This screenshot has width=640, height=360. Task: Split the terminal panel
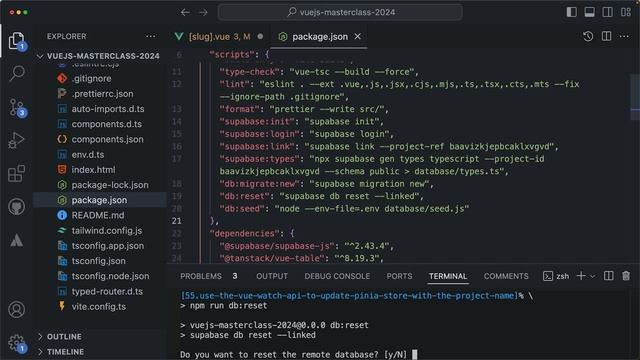click(609, 276)
